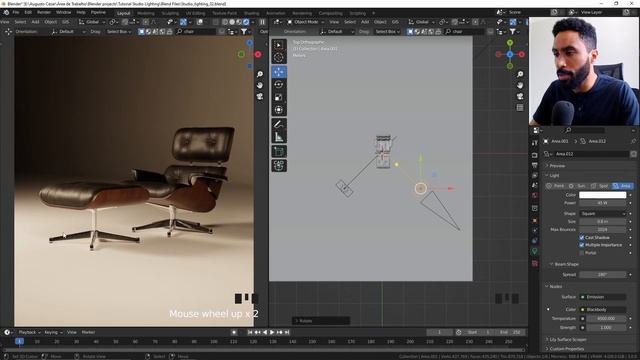Viewport: 640px width, 360px height.
Task: Open the Keying popover in timeline
Action: 53,332
